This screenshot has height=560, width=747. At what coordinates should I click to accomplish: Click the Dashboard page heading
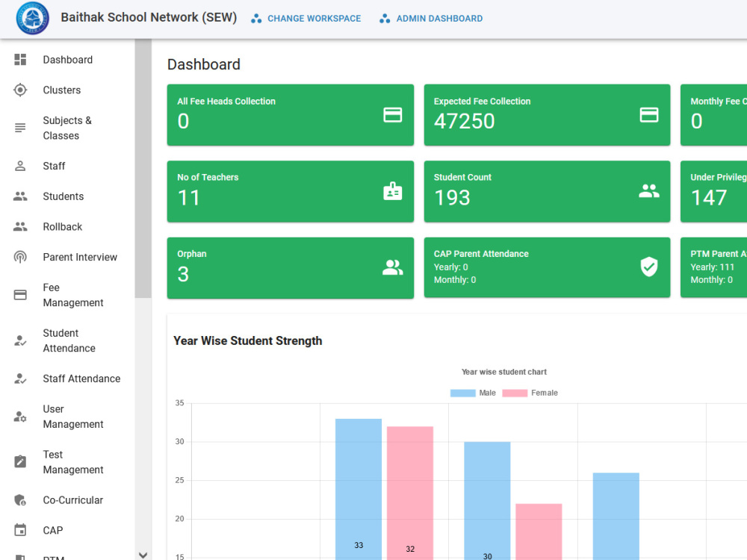204,64
